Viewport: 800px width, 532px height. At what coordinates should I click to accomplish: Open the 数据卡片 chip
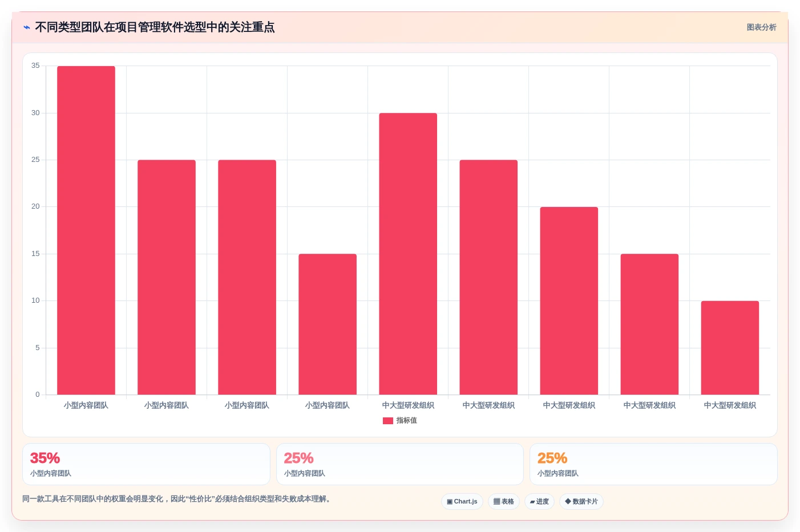581,502
